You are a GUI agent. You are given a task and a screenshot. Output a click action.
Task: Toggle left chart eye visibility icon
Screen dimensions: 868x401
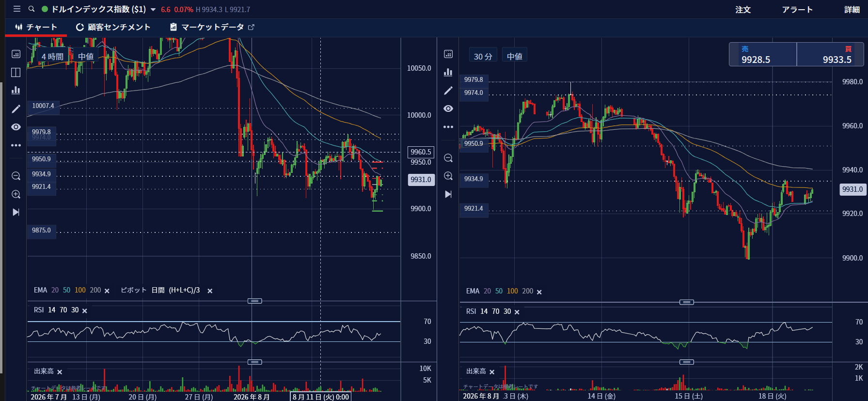click(x=16, y=127)
